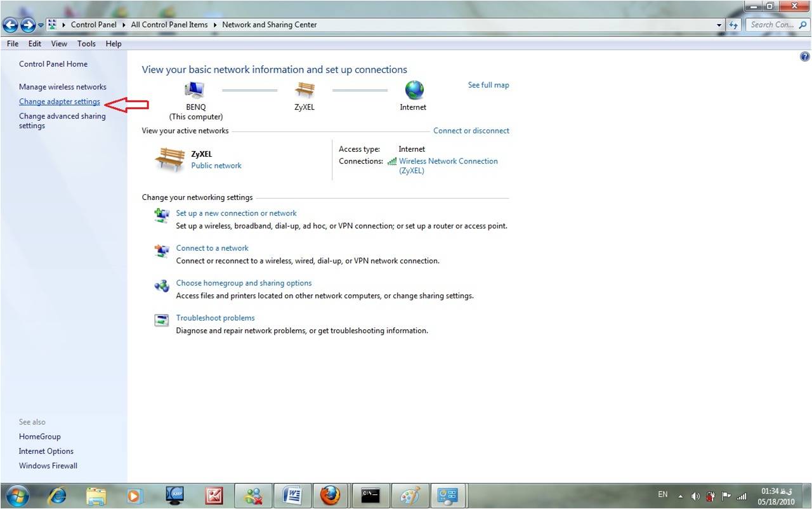
Task: Refresh the address bar location
Action: coord(735,25)
